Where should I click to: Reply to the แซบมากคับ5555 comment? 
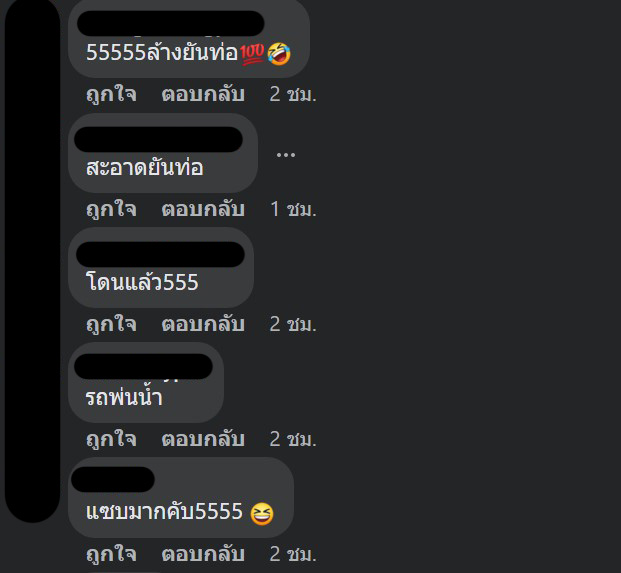pos(203,554)
